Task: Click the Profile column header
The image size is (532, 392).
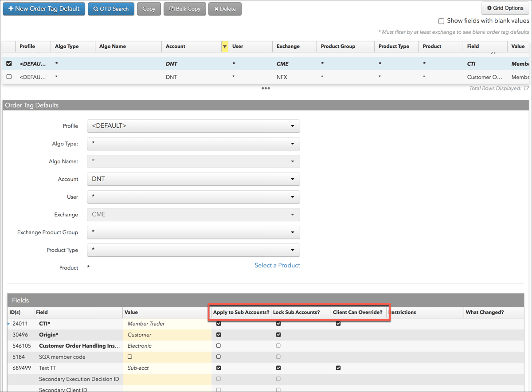Action: (x=33, y=47)
